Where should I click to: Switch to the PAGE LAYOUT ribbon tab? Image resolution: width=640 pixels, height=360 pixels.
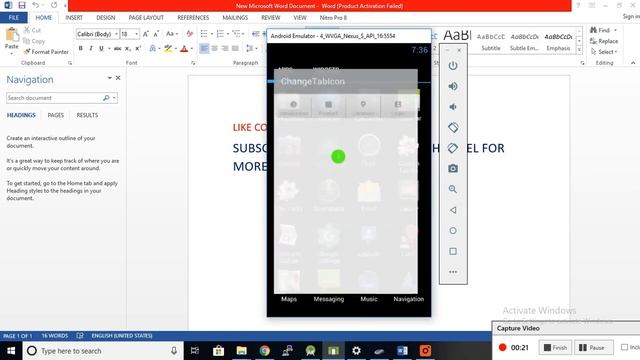coord(146,18)
